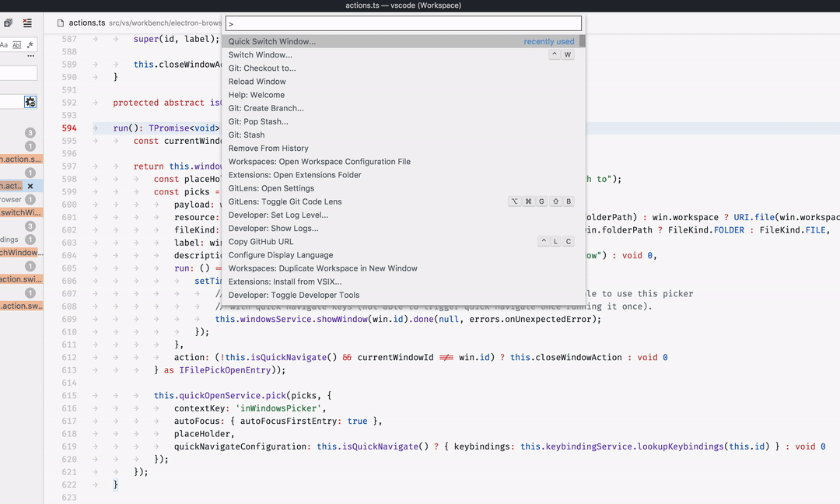Image resolution: width=840 pixels, height=504 pixels.
Task: Enable the Match Case search option
Action: tap(5, 44)
